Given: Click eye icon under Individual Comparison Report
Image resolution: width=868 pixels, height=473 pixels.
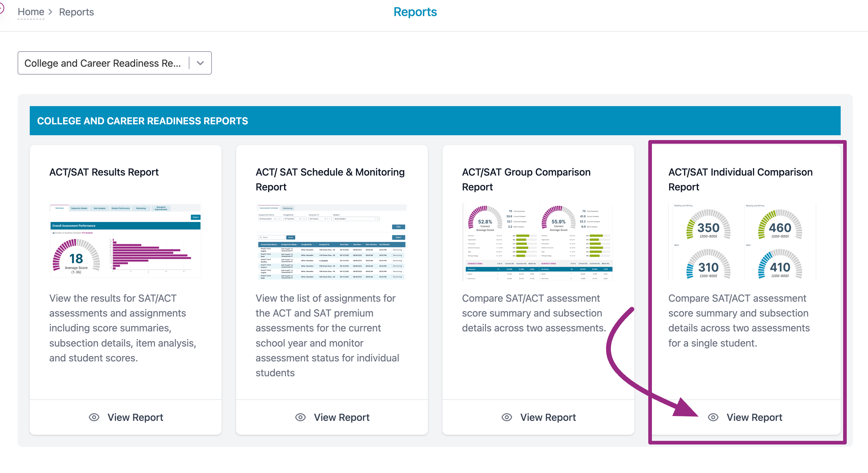Looking at the screenshot, I should click(713, 417).
